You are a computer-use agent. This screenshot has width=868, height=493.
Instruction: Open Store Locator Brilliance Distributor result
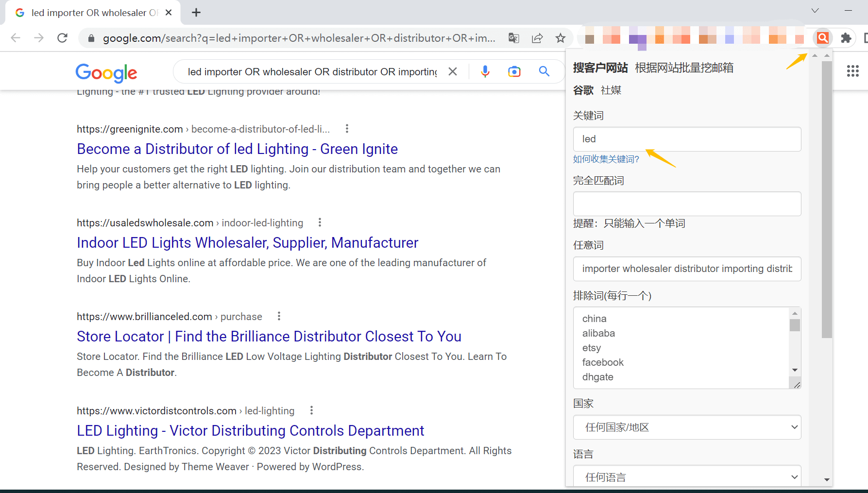coord(269,337)
